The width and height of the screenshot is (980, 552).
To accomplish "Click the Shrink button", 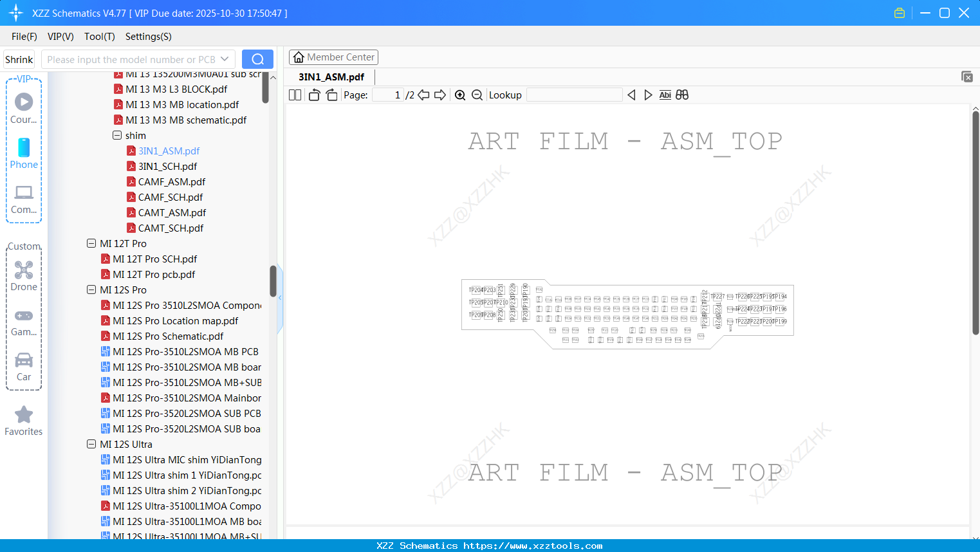I will coord(19,59).
